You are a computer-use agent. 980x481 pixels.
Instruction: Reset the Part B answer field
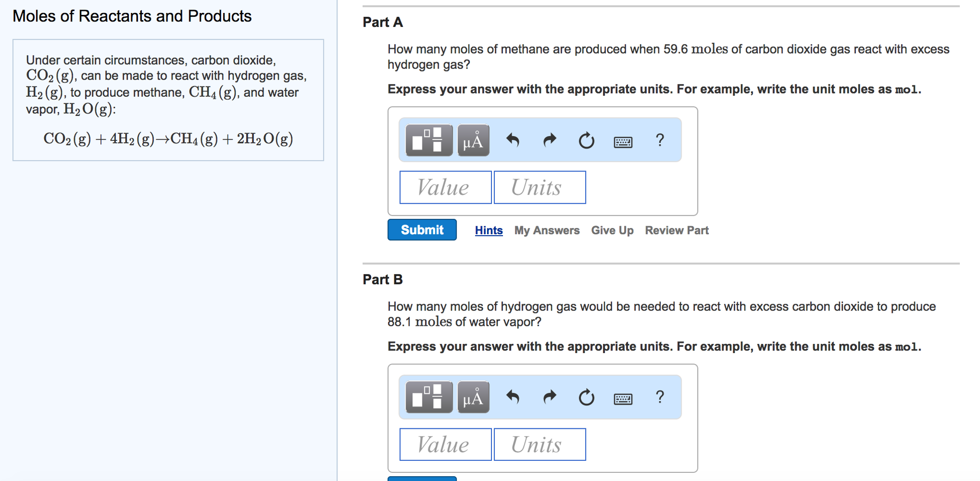coord(586,397)
